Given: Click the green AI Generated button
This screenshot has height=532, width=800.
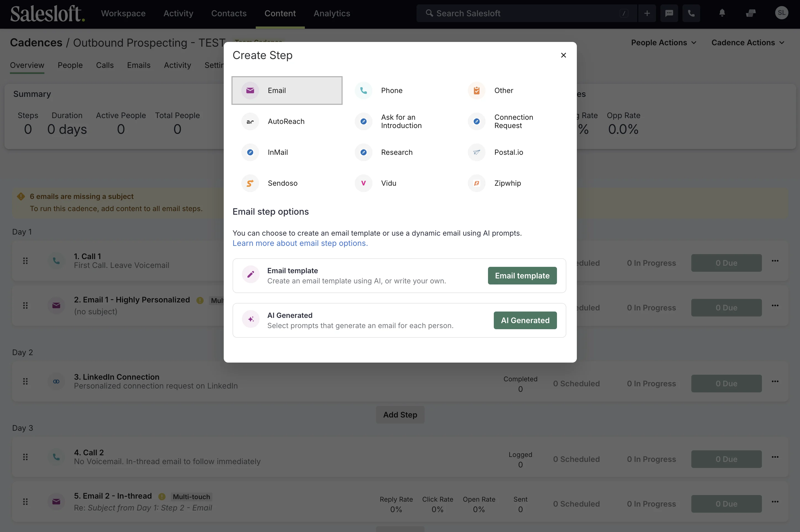Looking at the screenshot, I should [525, 320].
